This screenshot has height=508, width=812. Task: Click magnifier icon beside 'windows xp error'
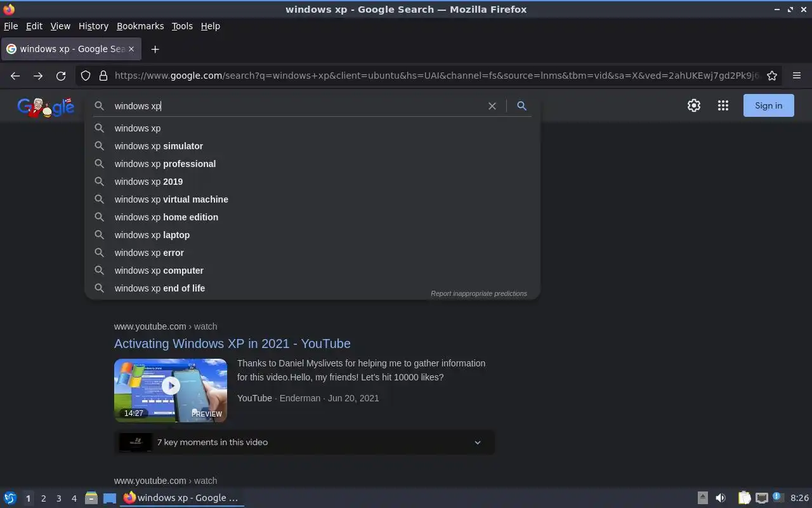pos(100,253)
